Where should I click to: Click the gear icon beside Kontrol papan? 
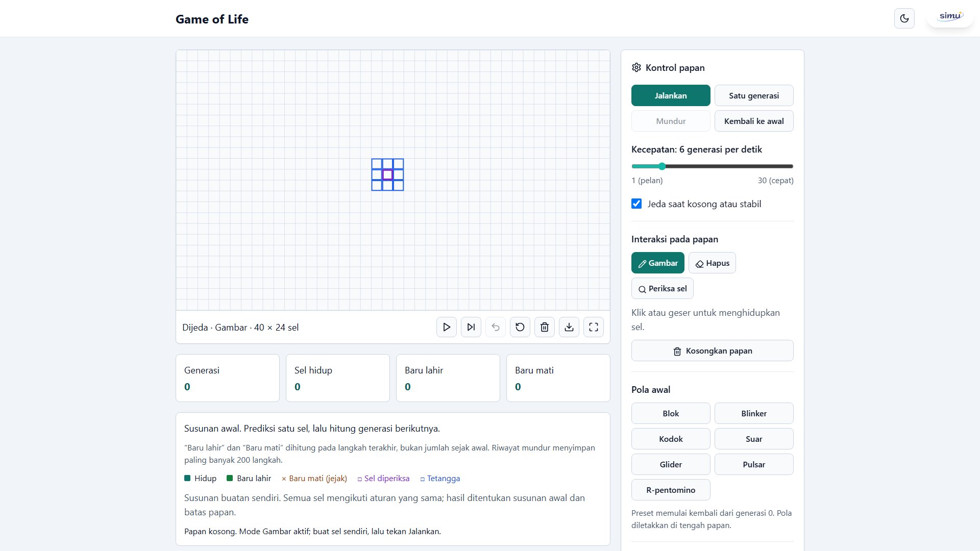tap(636, 67)
